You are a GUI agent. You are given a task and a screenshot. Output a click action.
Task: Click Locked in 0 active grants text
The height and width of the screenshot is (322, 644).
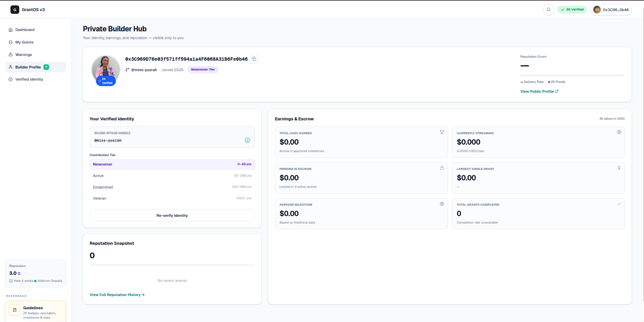[298, 187]
